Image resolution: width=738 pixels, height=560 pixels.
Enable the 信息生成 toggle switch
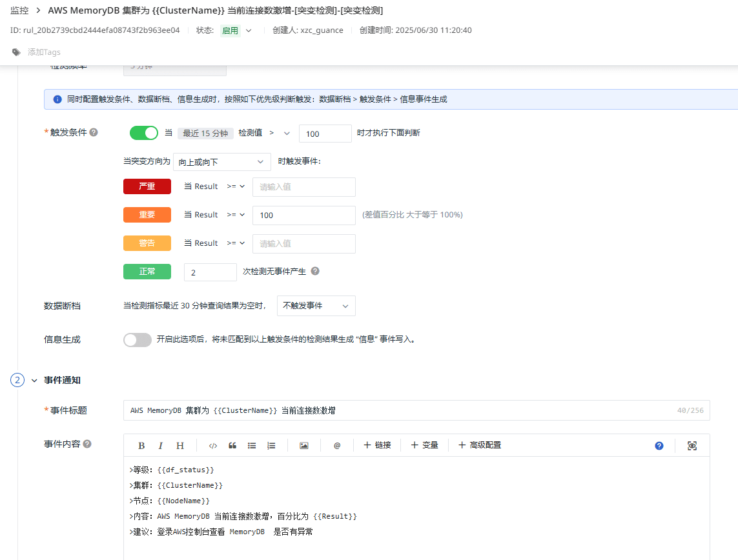coord(138,339)
